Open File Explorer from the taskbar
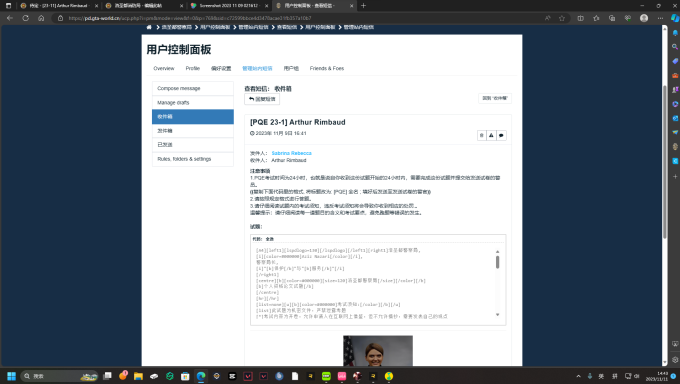The height and width of the screenshot is (384, 680). [138, 376]
